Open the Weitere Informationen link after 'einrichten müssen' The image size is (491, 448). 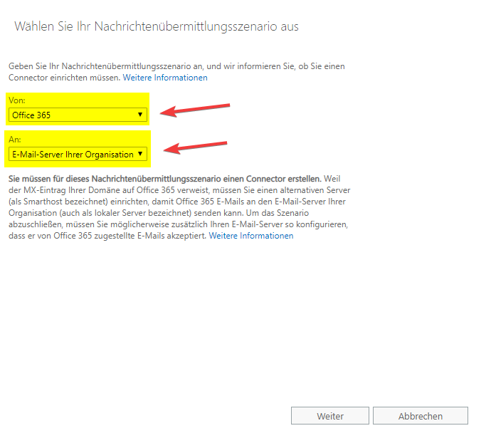(165, 78)
